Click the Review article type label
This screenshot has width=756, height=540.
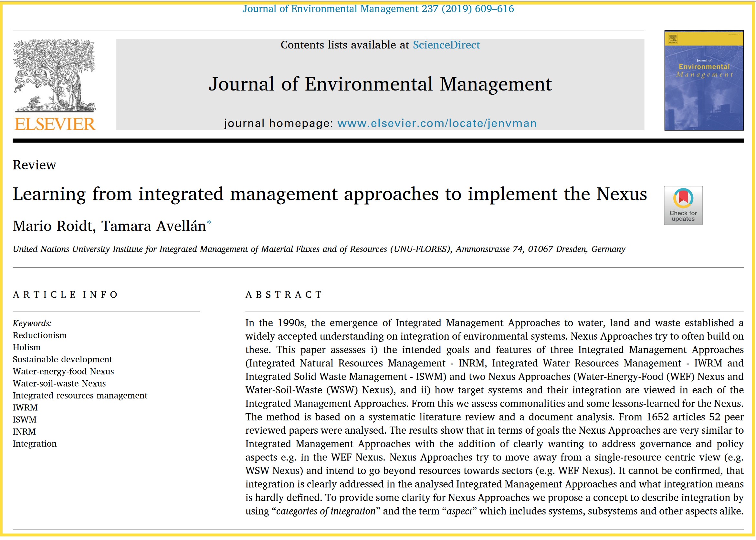tap(34, 165)
